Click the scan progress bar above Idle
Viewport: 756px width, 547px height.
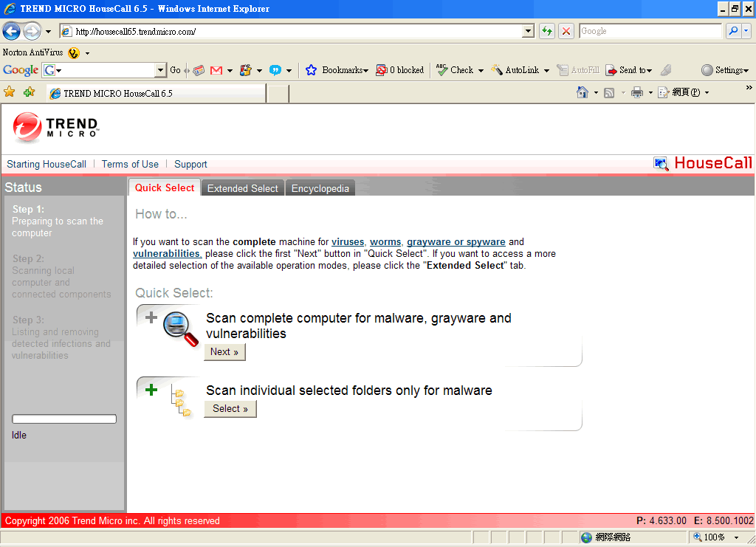(64, 419)
